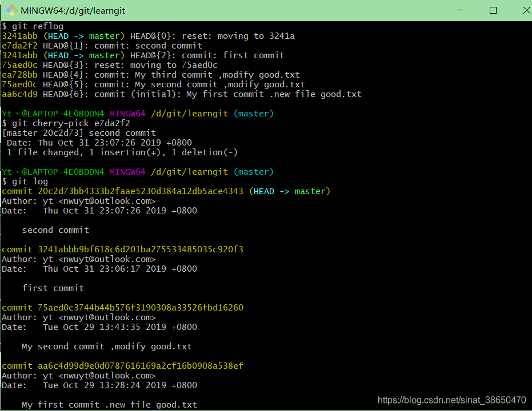Click the window title MINGW64:/d/git/learngit
532x411 pixels.
[x=73, y=10]
